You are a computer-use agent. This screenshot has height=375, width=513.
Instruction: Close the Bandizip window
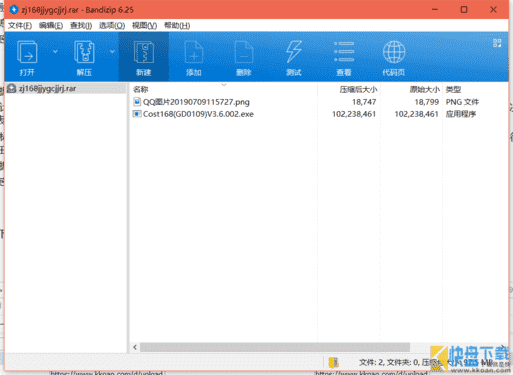tap(493, 10)
